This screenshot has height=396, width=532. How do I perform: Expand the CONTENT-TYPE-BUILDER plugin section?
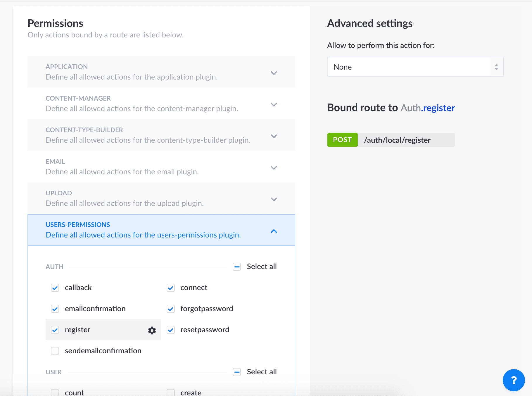pyautogui.click(x=161, y=135)
